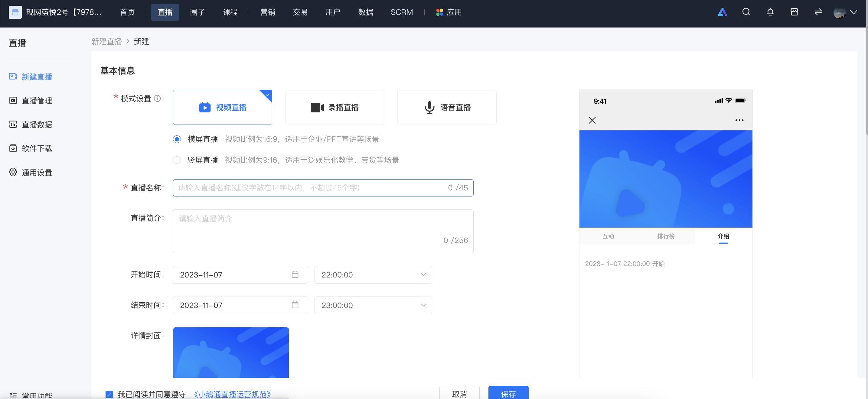This screenshot has width=868, height=399.
Task: Open calendar icon in 开始时间 date field
Action: pos(295,274)
